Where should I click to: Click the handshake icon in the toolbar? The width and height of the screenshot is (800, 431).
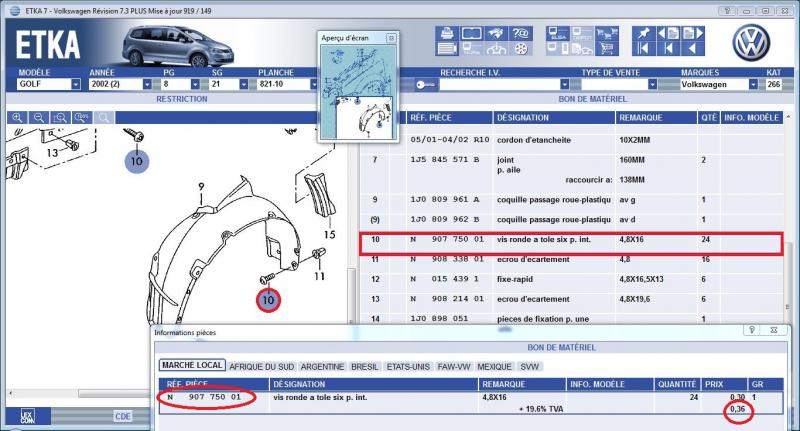[x=495, y=33]
